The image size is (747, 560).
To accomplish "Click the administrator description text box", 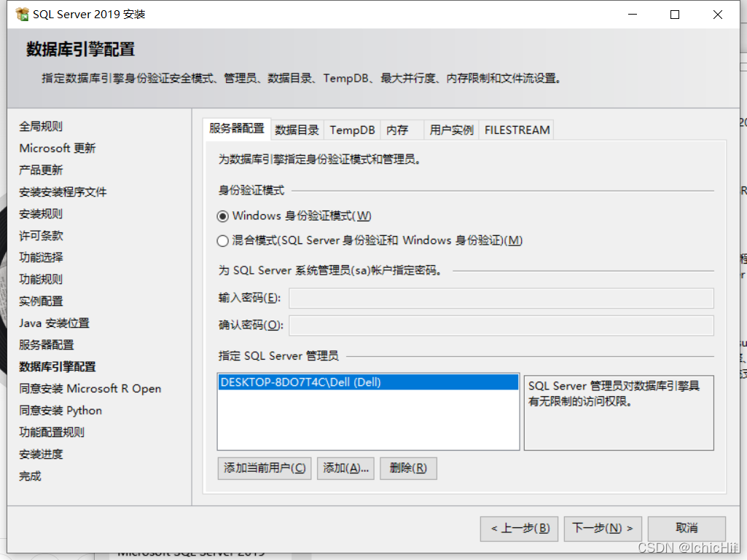I will click(619, 413).
